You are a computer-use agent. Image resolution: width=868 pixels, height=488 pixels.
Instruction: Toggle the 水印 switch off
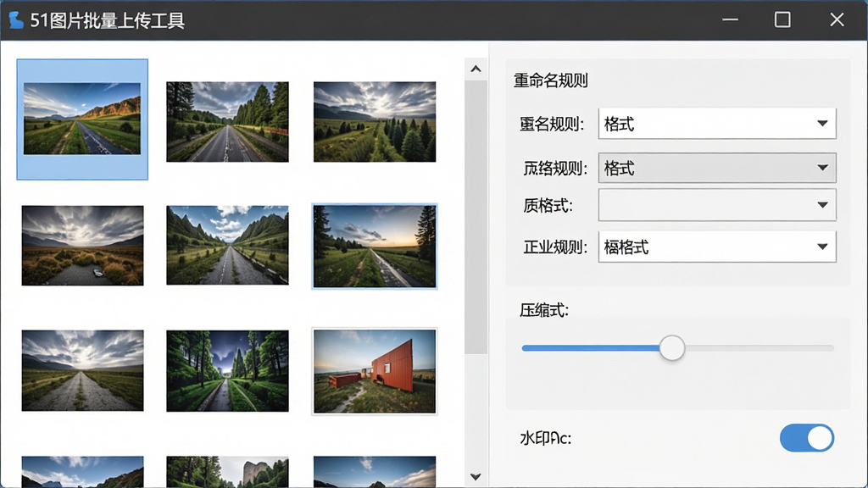pos(807,438)
